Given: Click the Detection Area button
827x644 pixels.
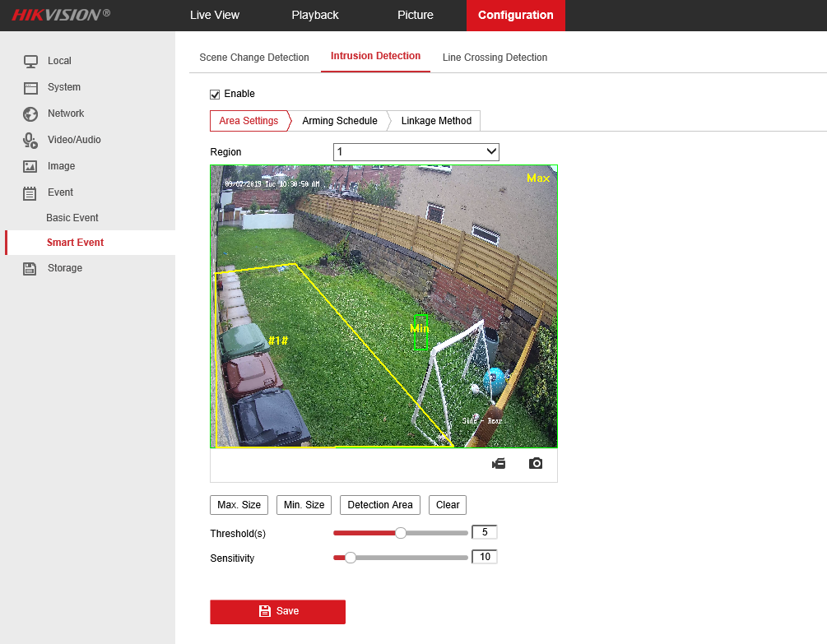Looking at the screenshot, I should coord(380,505).
